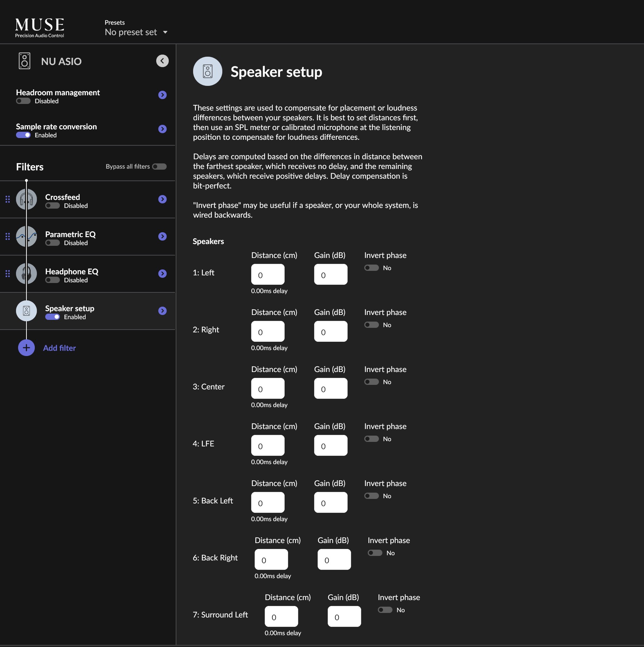
Task: Click the NU ASIO speaker device icon
Action: [x=24, y=61]
